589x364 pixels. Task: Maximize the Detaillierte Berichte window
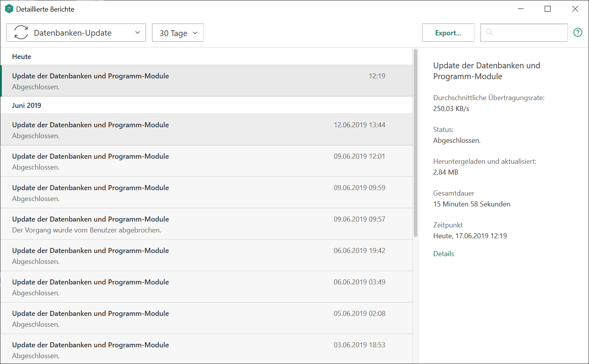(547, 9)
